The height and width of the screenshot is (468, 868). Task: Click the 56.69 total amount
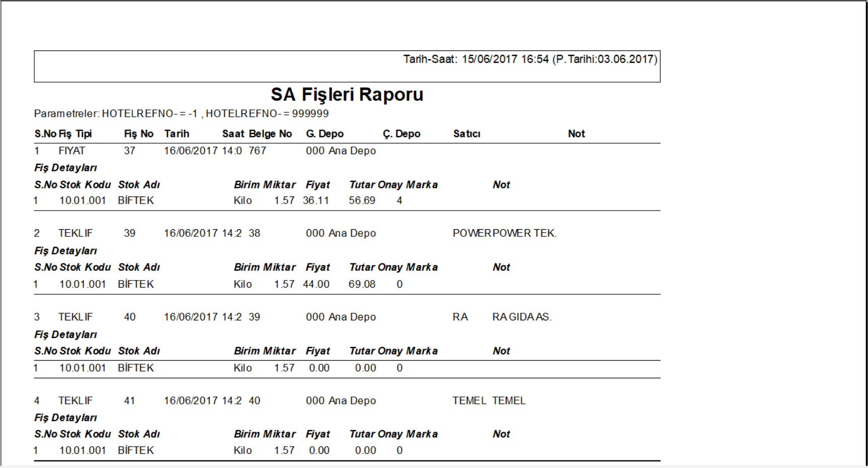pyautogui.click(x=362, y=200)
